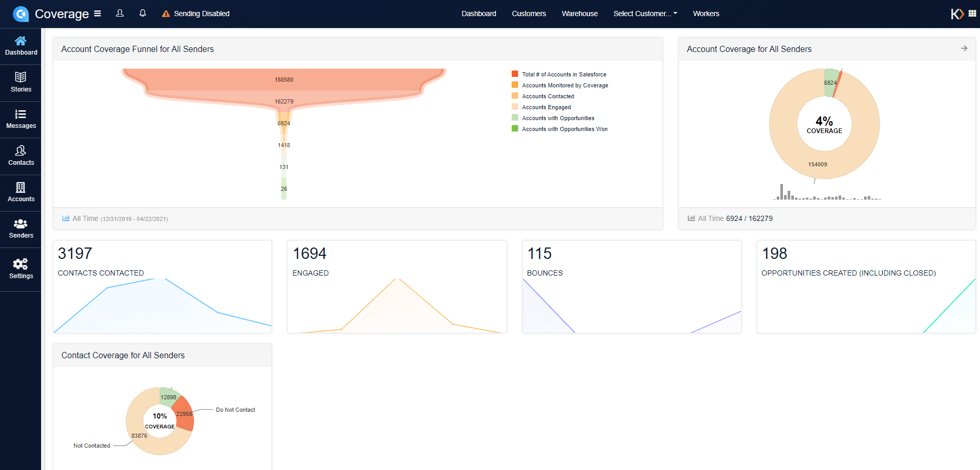The height and width of the screenshot is (470, 980).
Task: Open the apps grid icon
Action: (x=972, y=14)
